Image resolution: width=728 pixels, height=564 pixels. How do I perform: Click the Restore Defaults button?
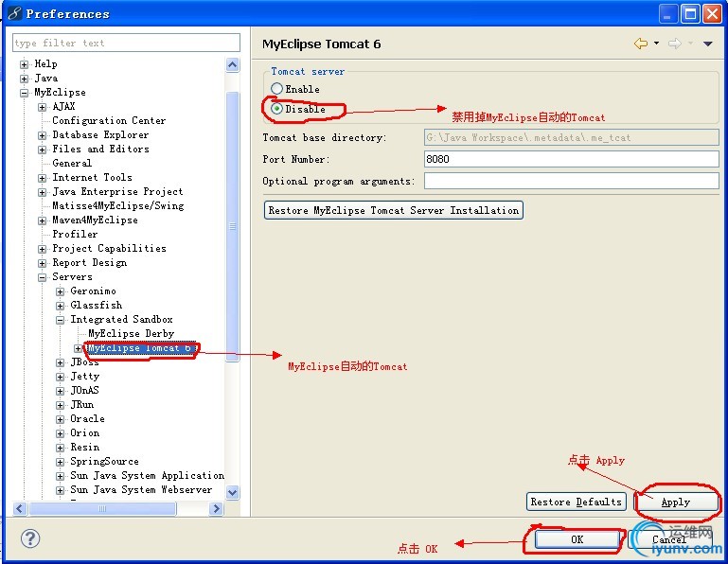click(577, 502)
